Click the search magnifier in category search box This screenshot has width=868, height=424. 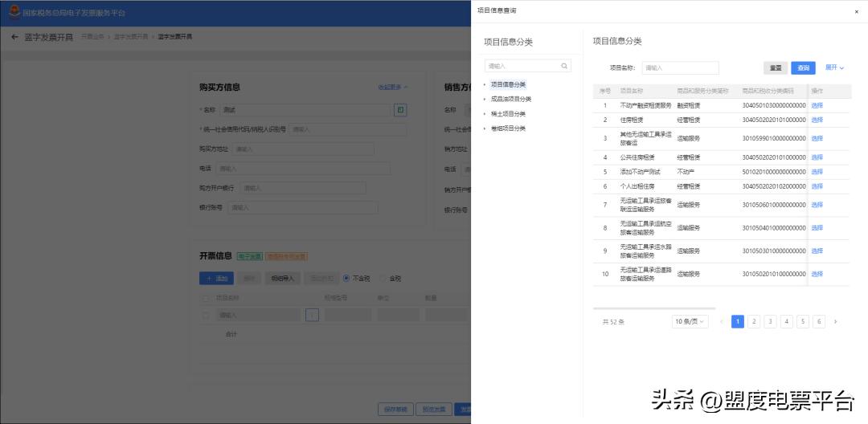(564, 66)
